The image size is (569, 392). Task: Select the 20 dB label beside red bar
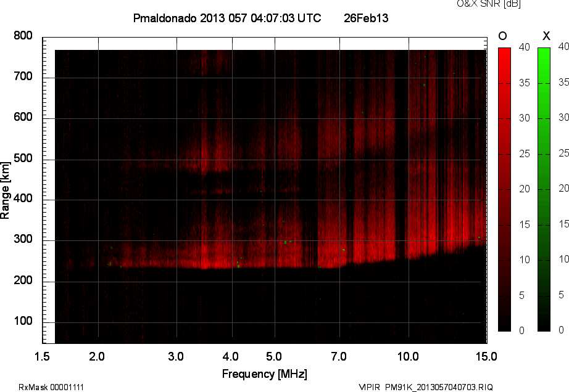pyautogui.click(x=525, y=189)
